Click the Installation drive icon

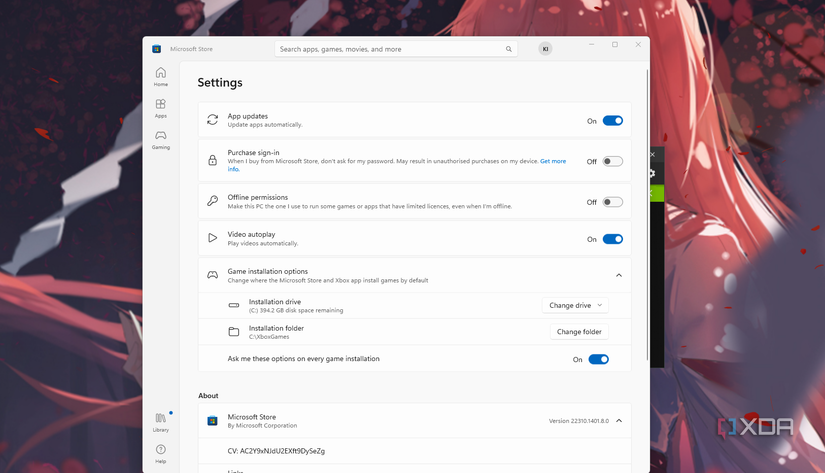[x=234, y=305]
